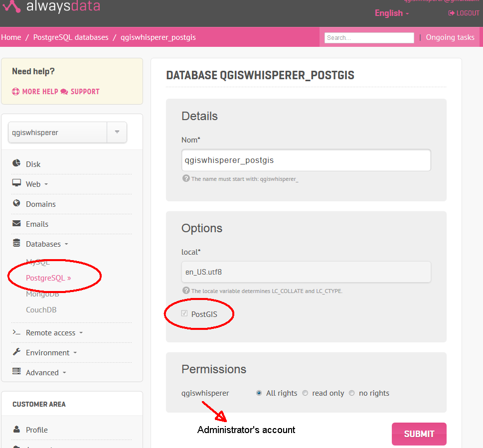Select CouchDB in Databases submenu
Viewport: 483px width, 448px height.
pos(41,310)
